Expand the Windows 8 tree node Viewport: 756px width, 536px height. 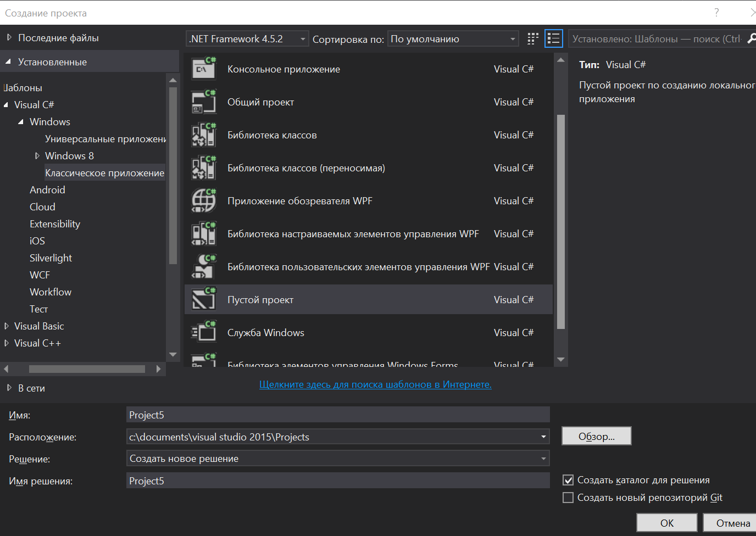(x=37, y=155)
